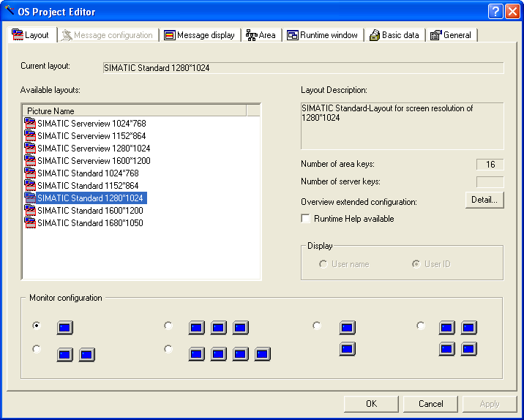This screenshot has height=420, width=524.
Task: Click icon beside SIMATIC Serverview 1600*1200
Action: [30, 160]
